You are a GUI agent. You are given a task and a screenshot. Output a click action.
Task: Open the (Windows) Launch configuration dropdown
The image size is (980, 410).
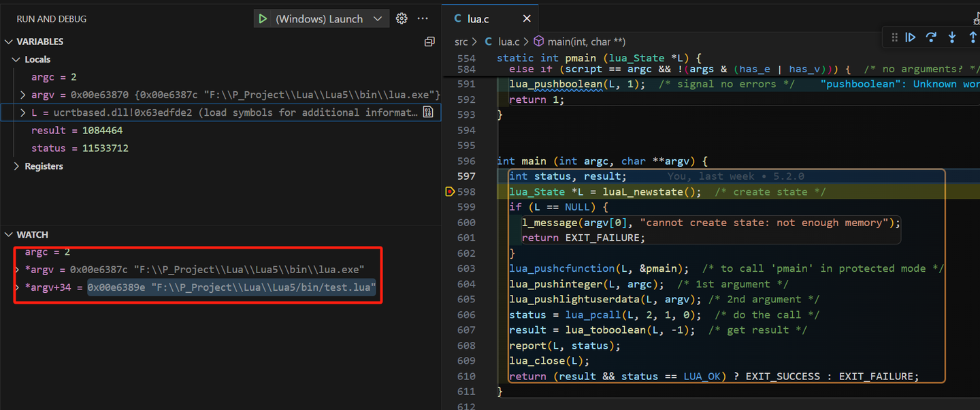pyautogui.click(x=329, y=19)
